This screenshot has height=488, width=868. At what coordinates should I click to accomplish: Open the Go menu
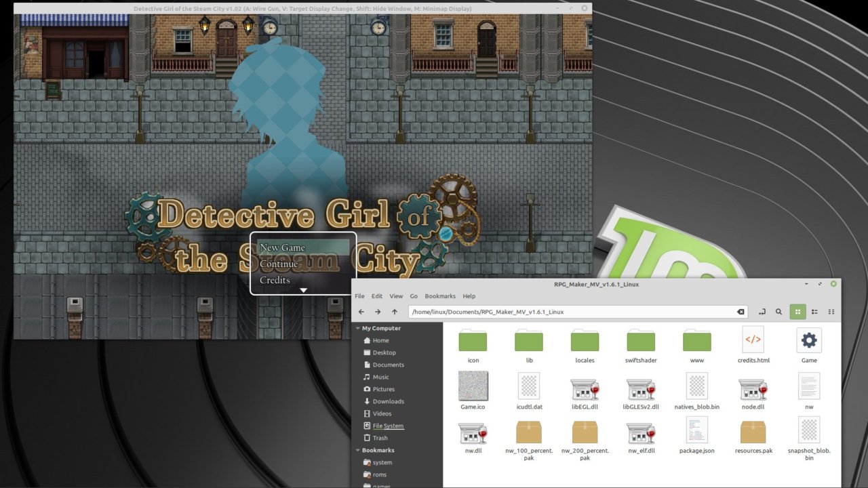pyautogui.click(x=414, y=296)
